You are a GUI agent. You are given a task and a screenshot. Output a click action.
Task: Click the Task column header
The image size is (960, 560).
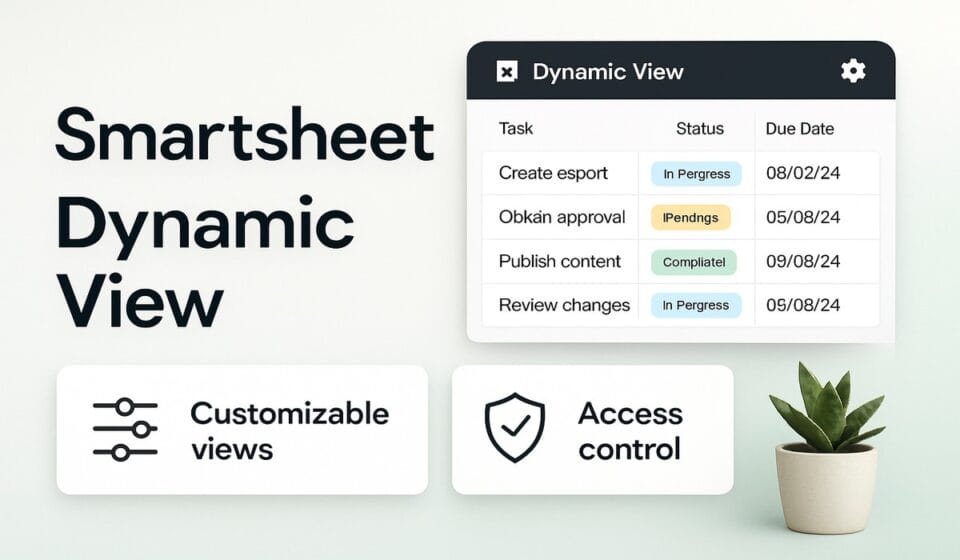(516, 129)
